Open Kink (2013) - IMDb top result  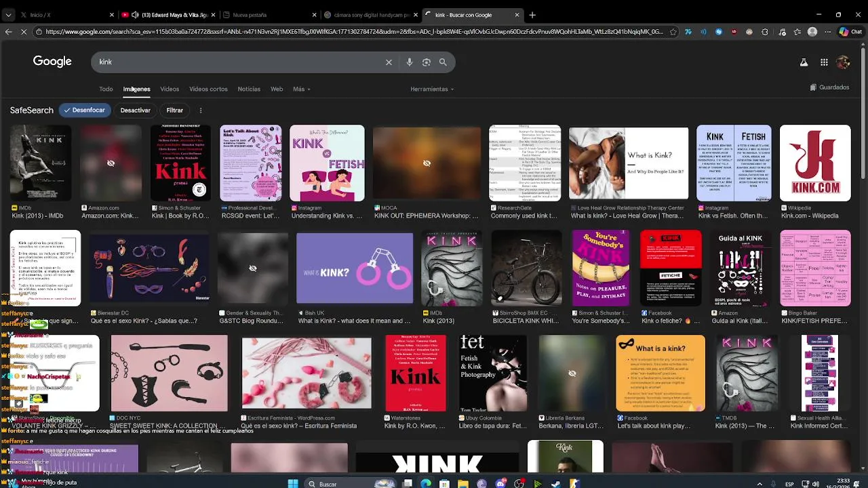37,216
